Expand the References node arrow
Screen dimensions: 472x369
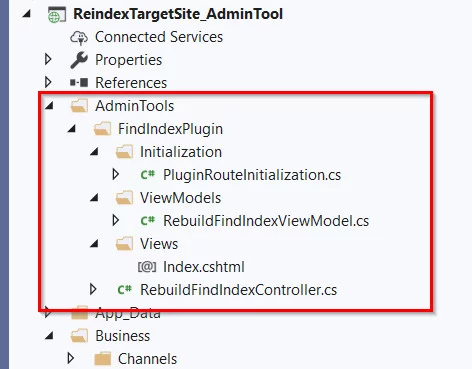point(48,82)
